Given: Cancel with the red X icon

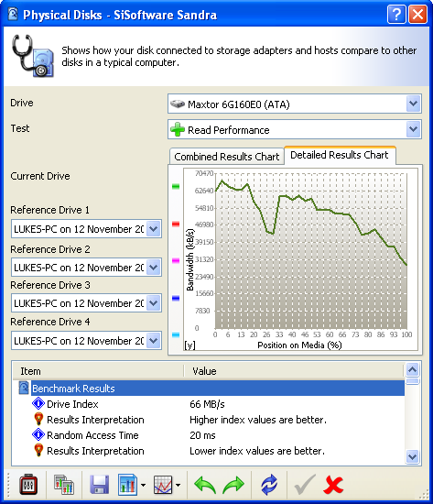Looking at the screenshot, I should [x=333, y=485].
